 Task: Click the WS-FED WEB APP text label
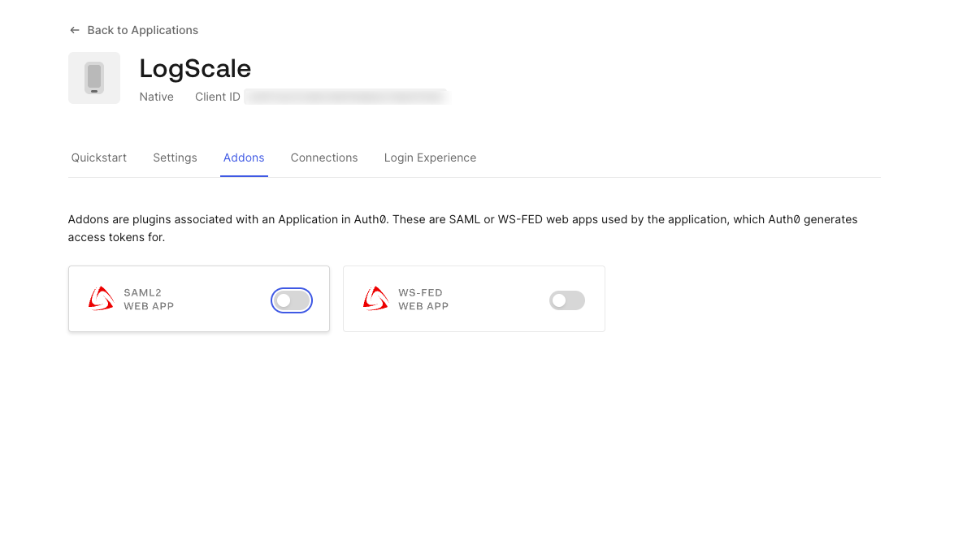[422, 298]
